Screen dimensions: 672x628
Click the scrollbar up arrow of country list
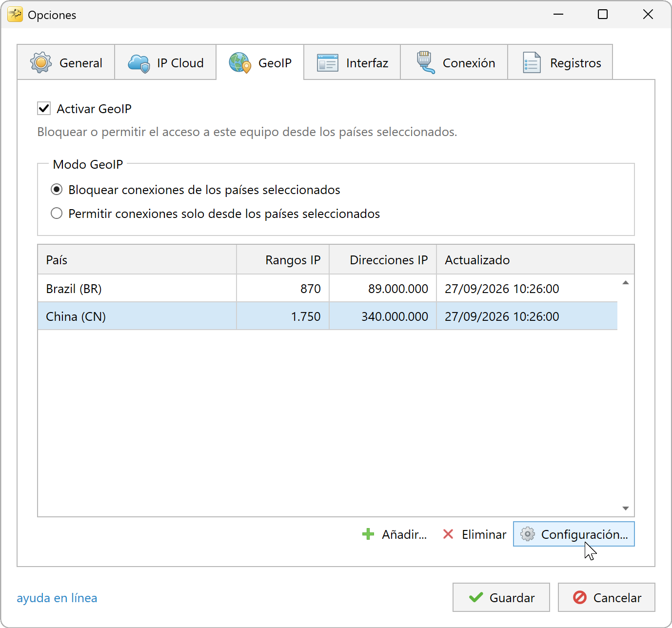[626, 283]
